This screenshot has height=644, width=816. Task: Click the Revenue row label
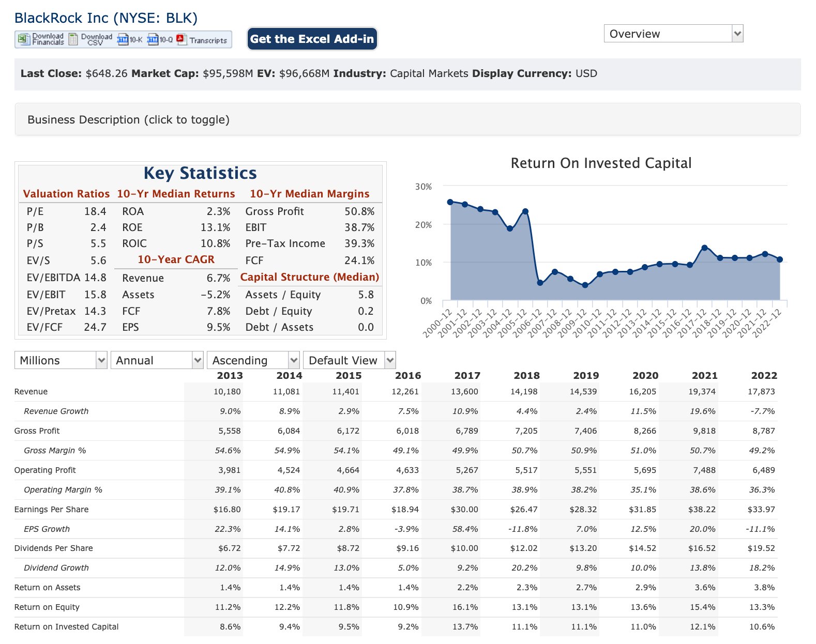pyautogui.click(x=31, y=392)
